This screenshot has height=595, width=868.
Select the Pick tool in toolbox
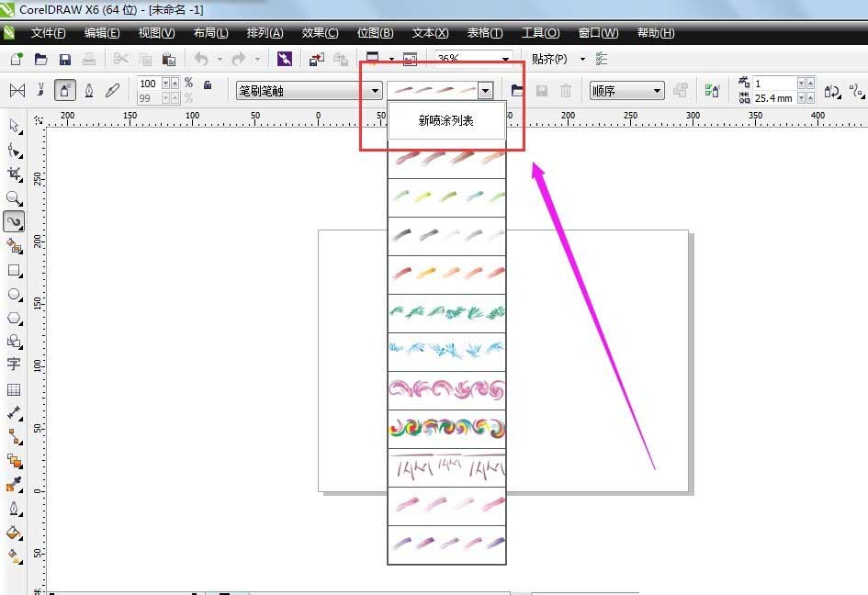pos(14,126)
